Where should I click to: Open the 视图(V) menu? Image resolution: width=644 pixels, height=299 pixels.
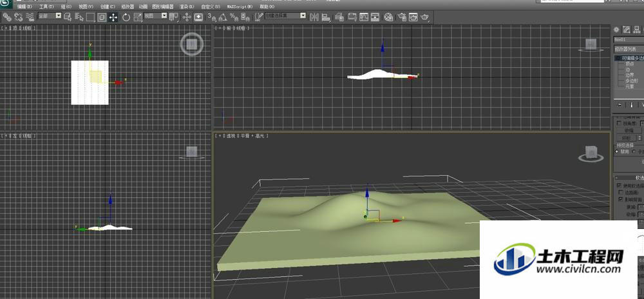click(x=86, y=6)
